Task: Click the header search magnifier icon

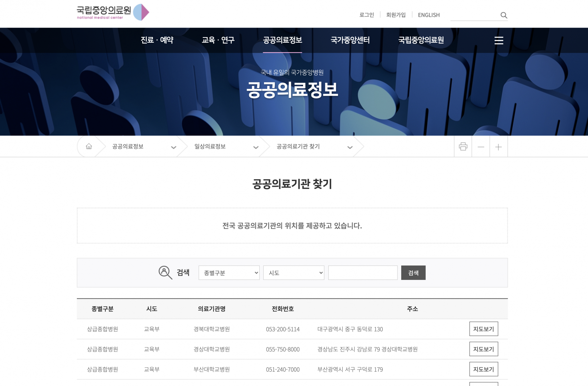Action: pos(504,15)
